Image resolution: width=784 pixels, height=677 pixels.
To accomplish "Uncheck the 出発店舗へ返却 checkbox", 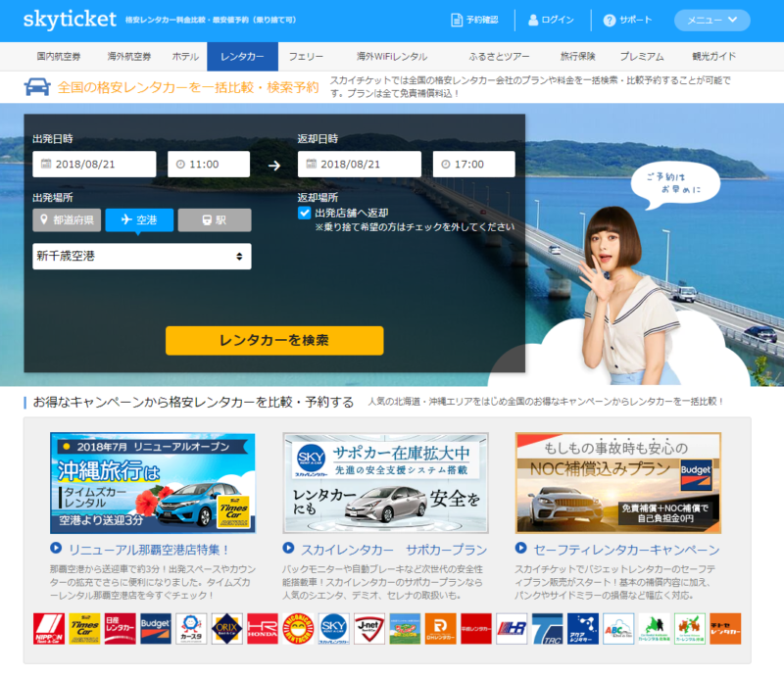I will [305, 213].
